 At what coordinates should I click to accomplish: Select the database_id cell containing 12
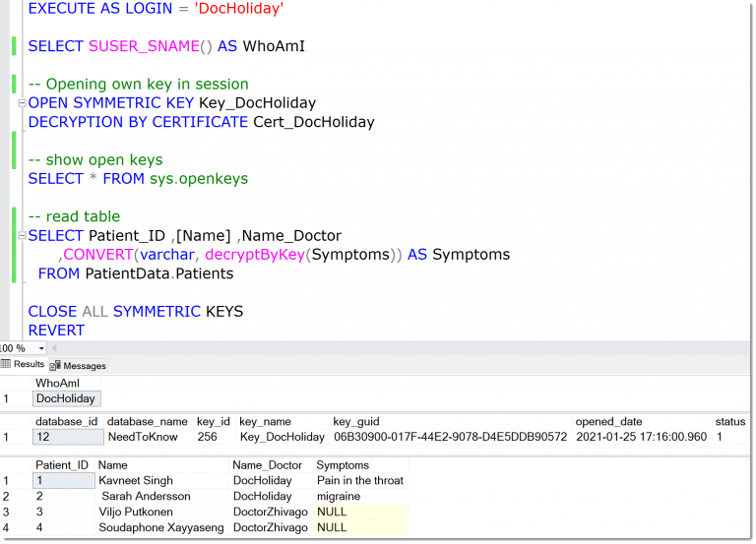coord(66,437)
